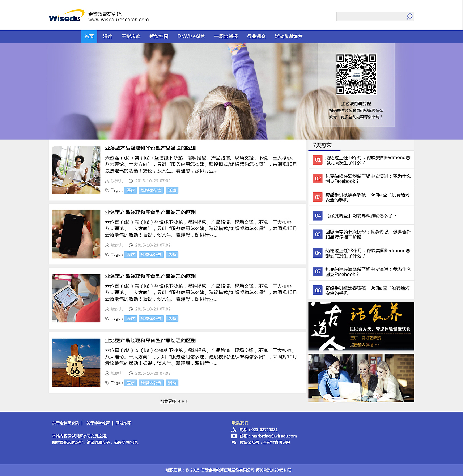The height and width of the screenshot is (476, 463).
Task: Open 网站地图 footer link
Action: click(123, 423)
